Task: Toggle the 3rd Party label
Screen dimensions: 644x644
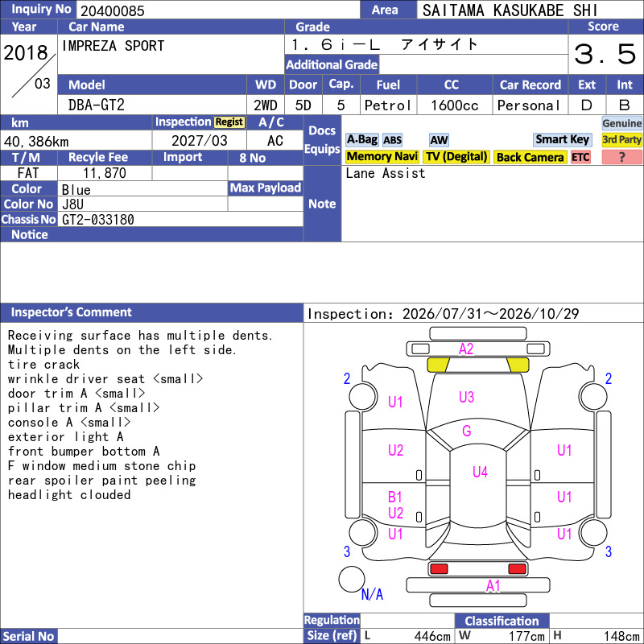Action: tap(621, 139)
